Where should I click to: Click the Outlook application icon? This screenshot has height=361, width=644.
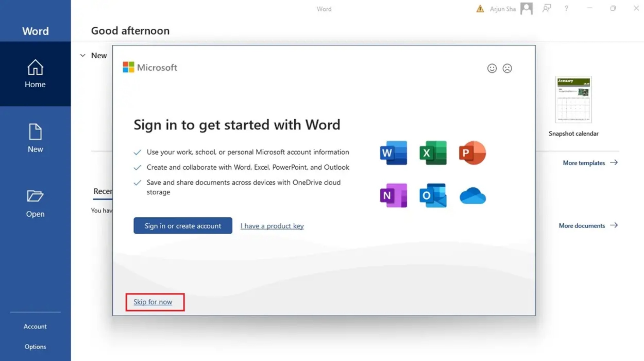pyautogui.click(x=432, y=195)
